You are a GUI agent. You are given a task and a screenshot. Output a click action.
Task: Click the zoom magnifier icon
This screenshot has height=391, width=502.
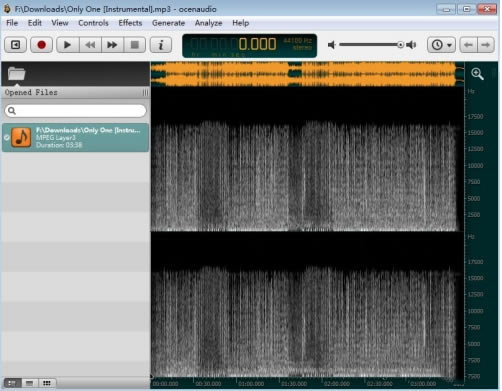click(x=477, y=74)
